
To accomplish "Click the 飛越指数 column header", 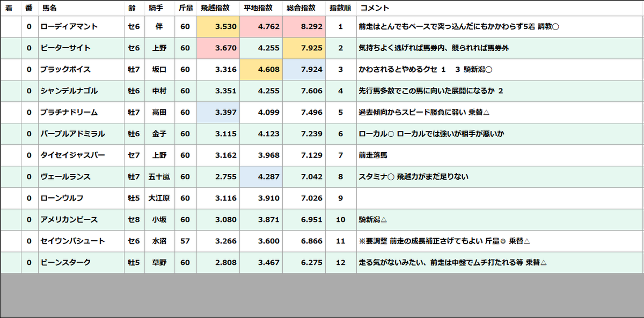I will coord(218,9).
